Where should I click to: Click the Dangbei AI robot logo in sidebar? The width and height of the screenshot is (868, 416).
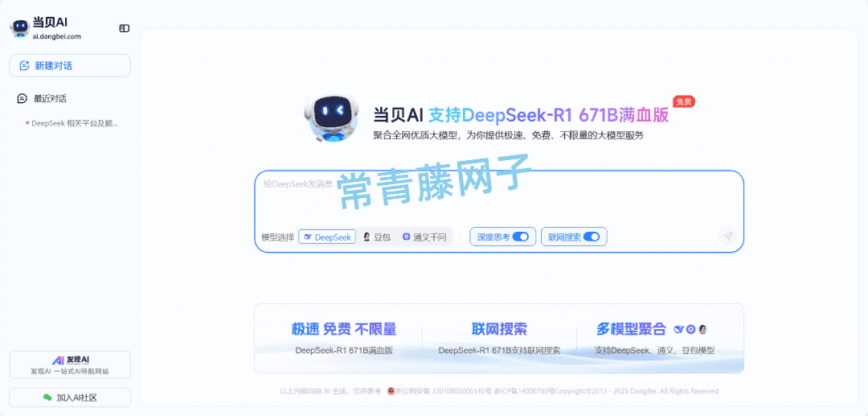click(x=19, y=28)
